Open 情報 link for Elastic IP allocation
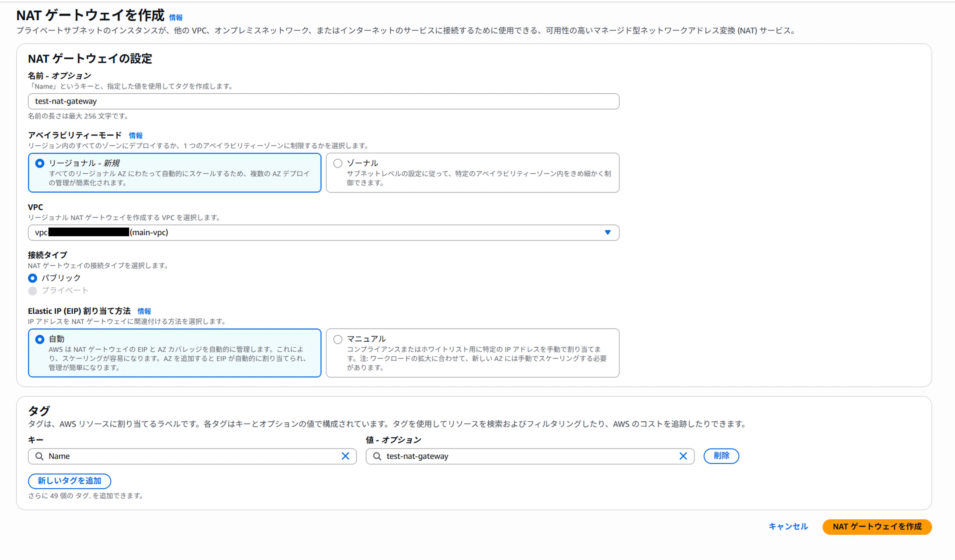 (144, 311)
